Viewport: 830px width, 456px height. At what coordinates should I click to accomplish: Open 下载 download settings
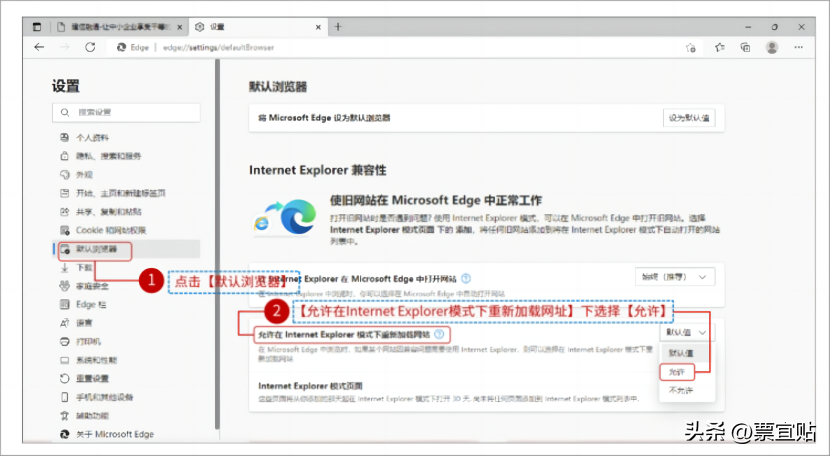[x=127, y=267]
